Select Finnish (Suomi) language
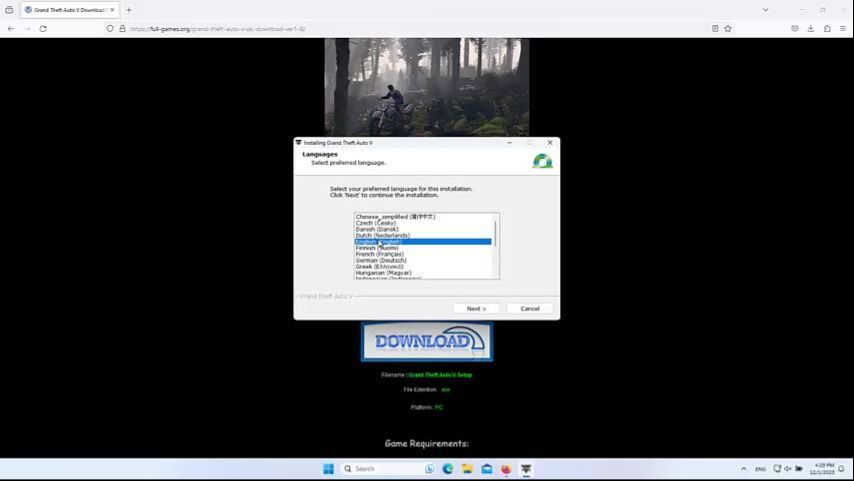The image size is (854, 481). pos(377,248)
